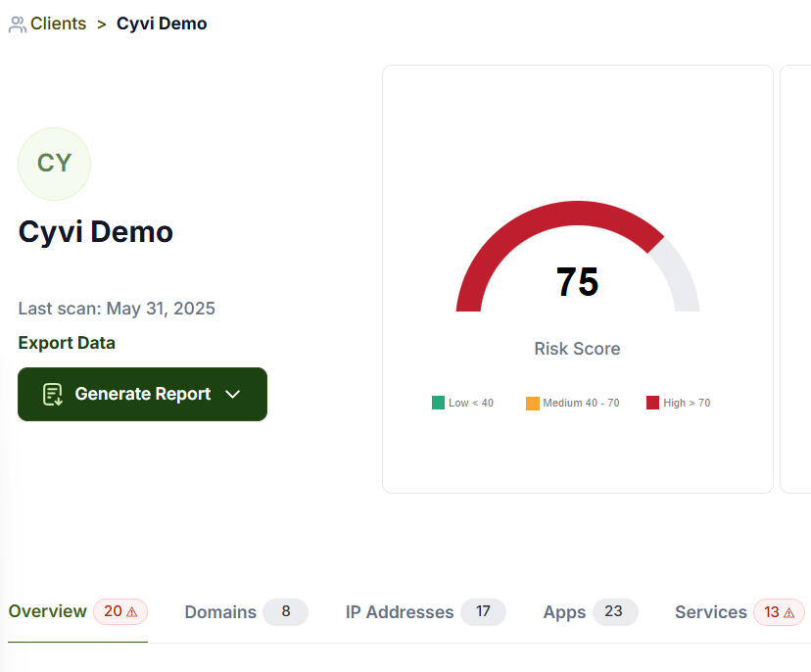Click the green Low legend swatch
This screenshot has width=811, height=672.
pos(438,403)
